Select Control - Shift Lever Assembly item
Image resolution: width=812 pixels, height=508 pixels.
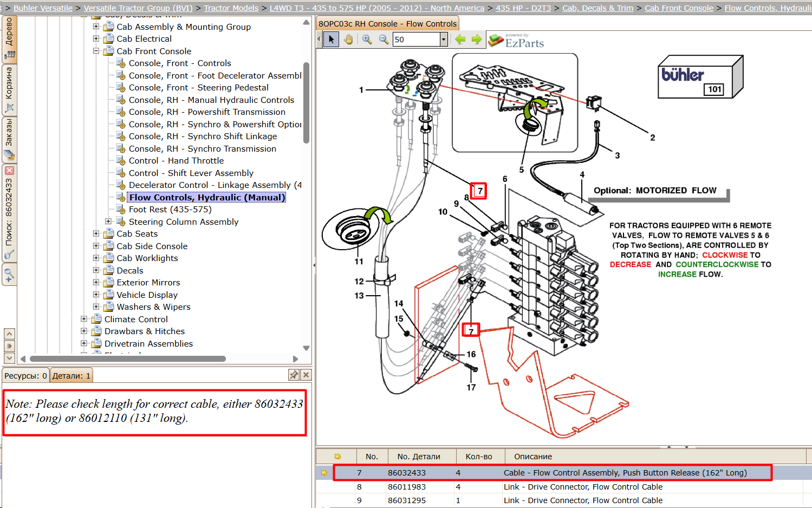coord(191,173)
